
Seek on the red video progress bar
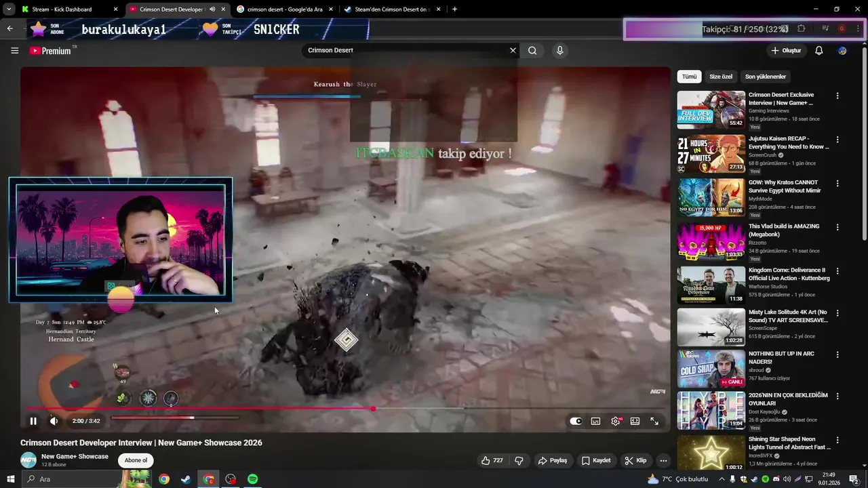(x=346, y=409)
